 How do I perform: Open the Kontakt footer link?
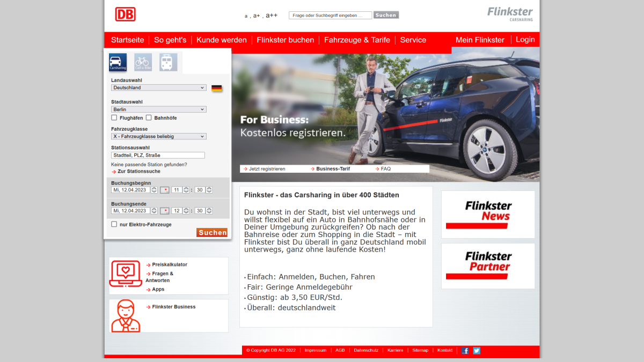coord(445,350)
